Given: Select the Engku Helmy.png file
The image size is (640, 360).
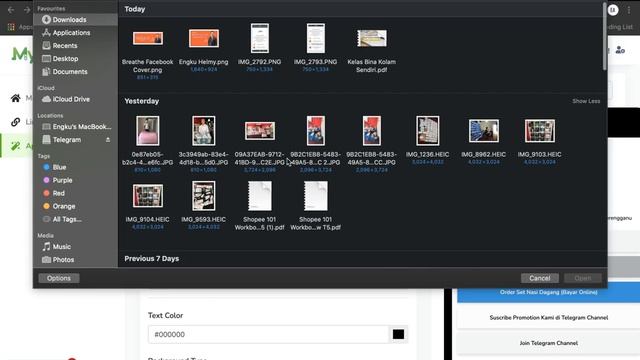Looking at the screenshot, I should pos(204,38).
